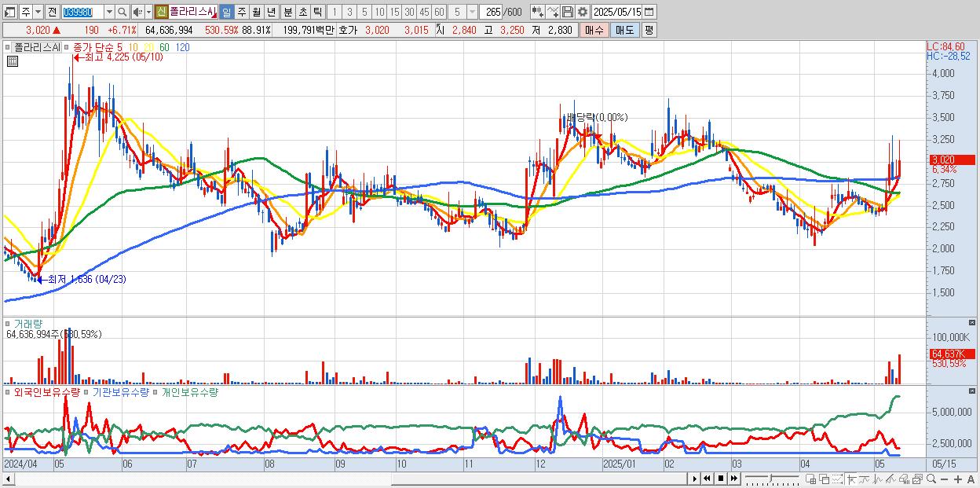
Task: Click the trend line drawing icon
Action: pyautogui.click(x=865, y=479)
